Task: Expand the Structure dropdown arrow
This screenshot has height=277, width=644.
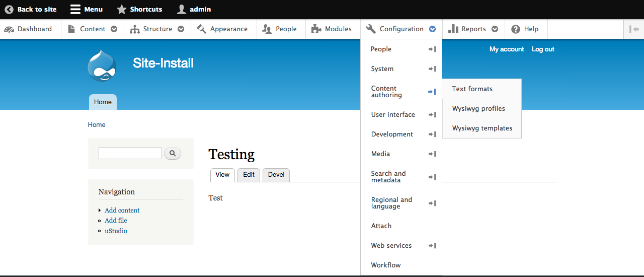Action: 181,29
